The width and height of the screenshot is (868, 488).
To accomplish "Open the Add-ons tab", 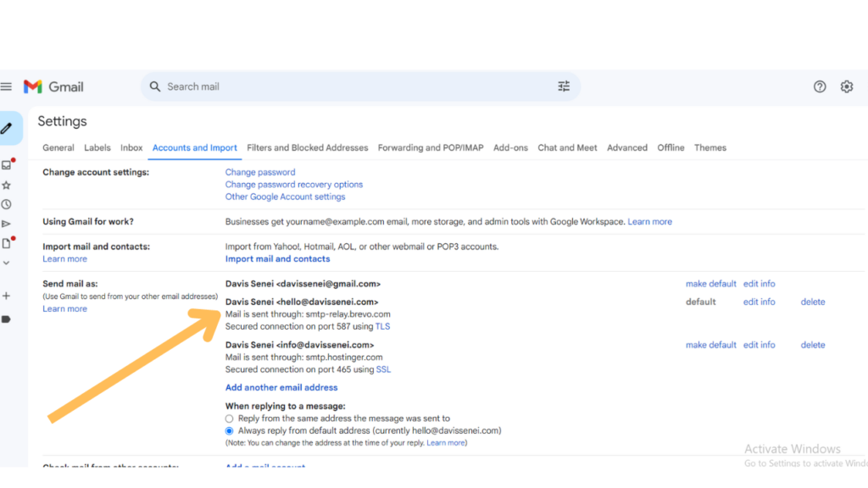I will click(510, 147).
